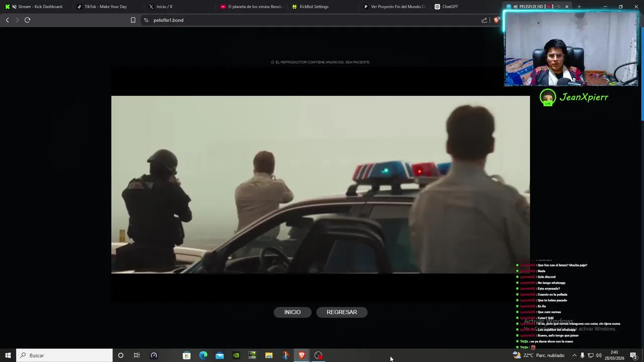Click the JeanXpierr live avatar
This screenshot has width=644, height=362.
click(547, 97)
